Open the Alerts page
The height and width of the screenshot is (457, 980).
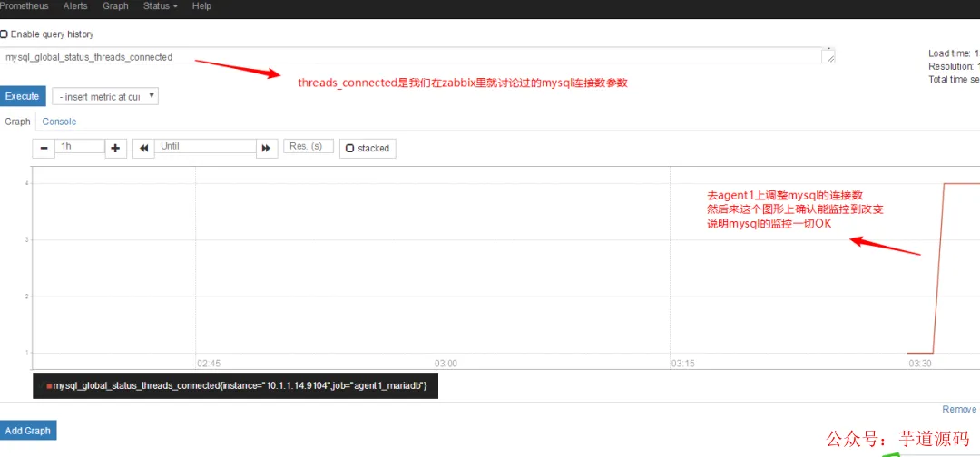(75, 6)
